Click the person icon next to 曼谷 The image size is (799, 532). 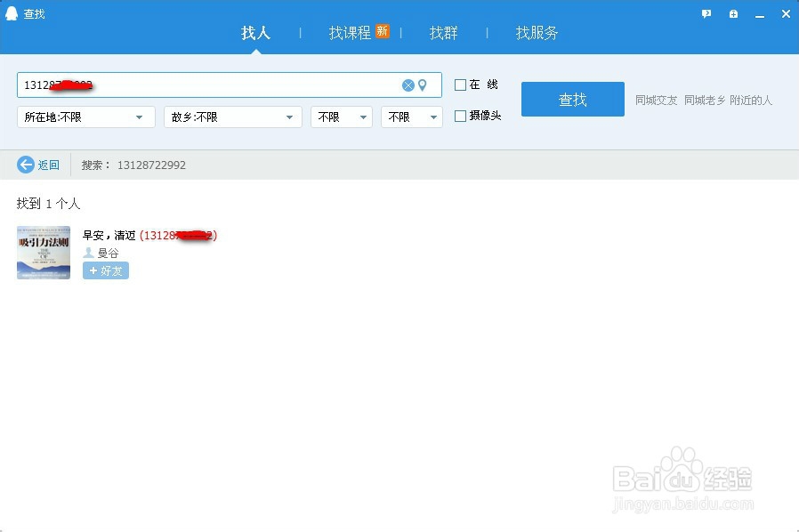pos(88,252)
